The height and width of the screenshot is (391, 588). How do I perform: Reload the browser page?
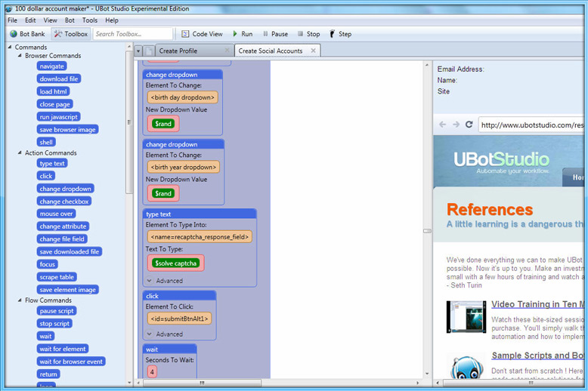coord(469,125)
